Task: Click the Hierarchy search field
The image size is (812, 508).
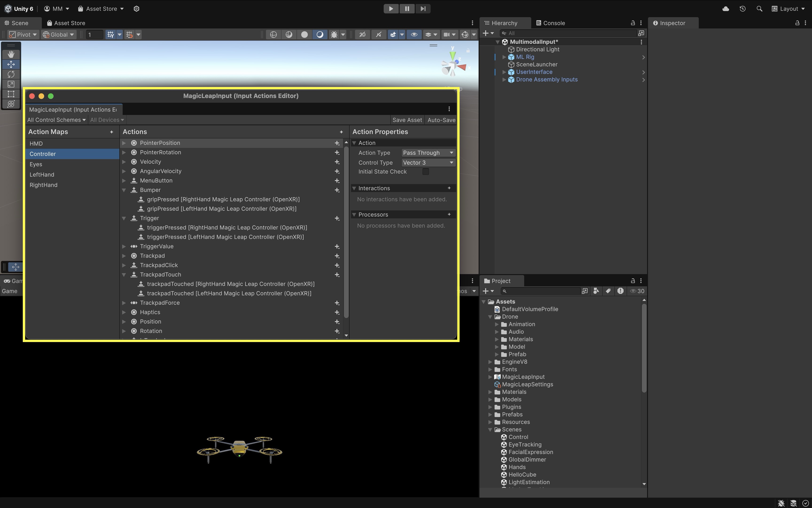Action: 571,33
